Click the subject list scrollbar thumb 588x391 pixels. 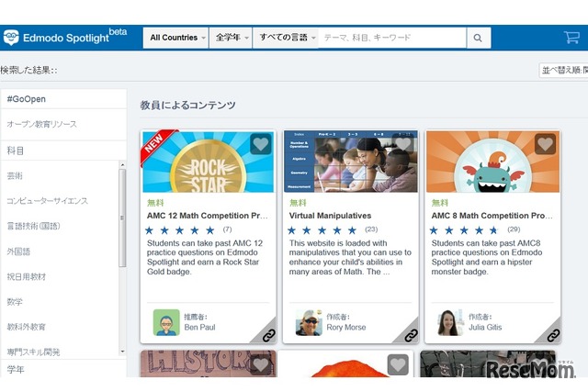coord(122,218)
